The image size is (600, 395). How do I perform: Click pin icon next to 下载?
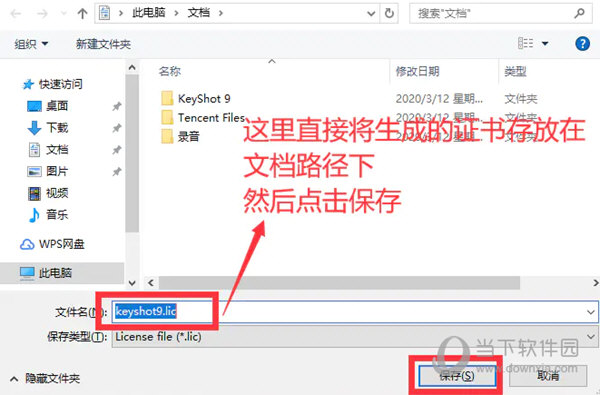(117, 128)
